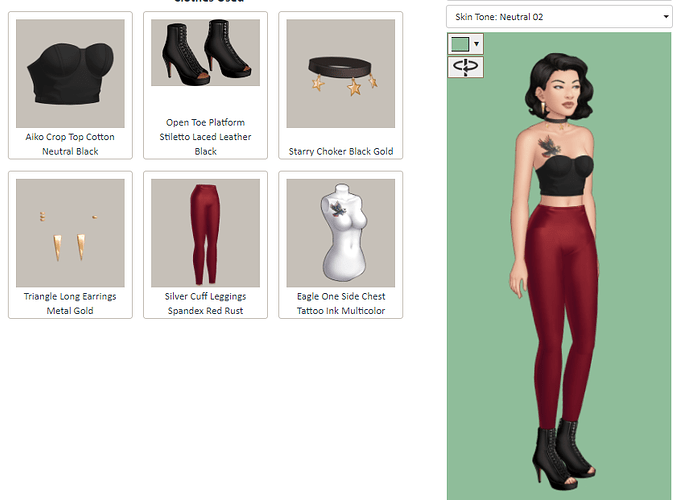This screenshot has width=673, height=500.
Task: Click the "Starry Choker Black Gold" label
Action: click(x=341, y=152)
